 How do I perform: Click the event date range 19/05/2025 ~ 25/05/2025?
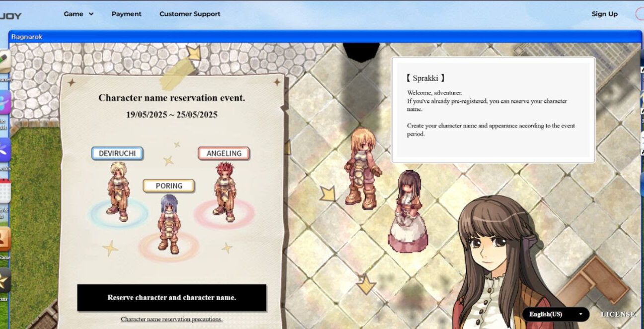pyautogui.click(x=172, y=115)
